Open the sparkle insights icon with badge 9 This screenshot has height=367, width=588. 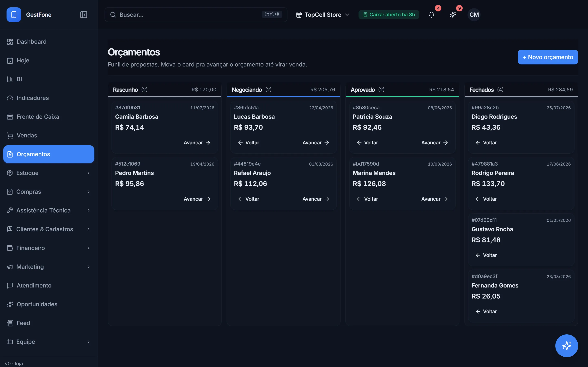coord(453,14)
